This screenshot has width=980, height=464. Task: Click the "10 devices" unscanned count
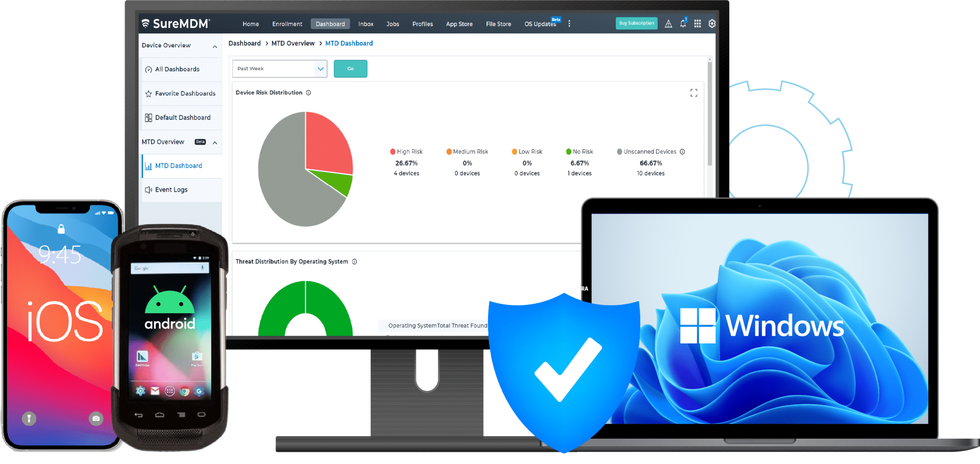(650, 173)
